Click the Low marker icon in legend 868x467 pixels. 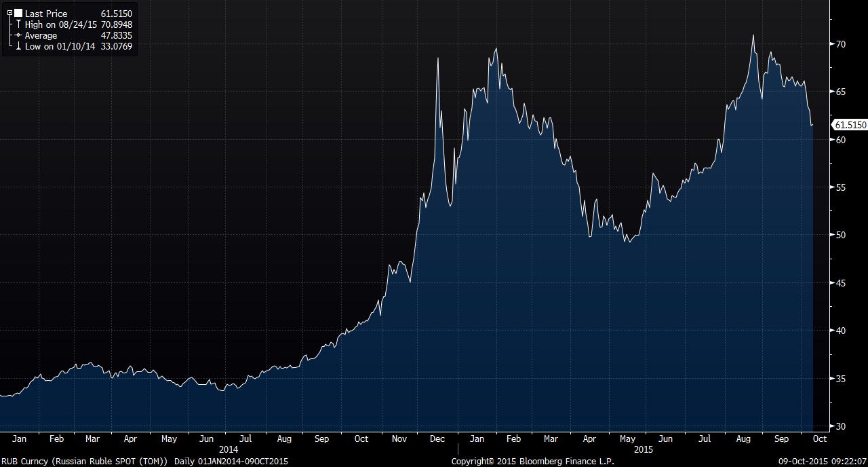tap(18, 47)
